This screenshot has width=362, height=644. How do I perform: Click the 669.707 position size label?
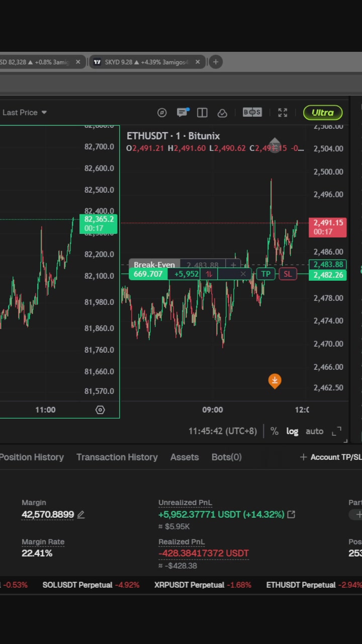click(x=148, y=274)
